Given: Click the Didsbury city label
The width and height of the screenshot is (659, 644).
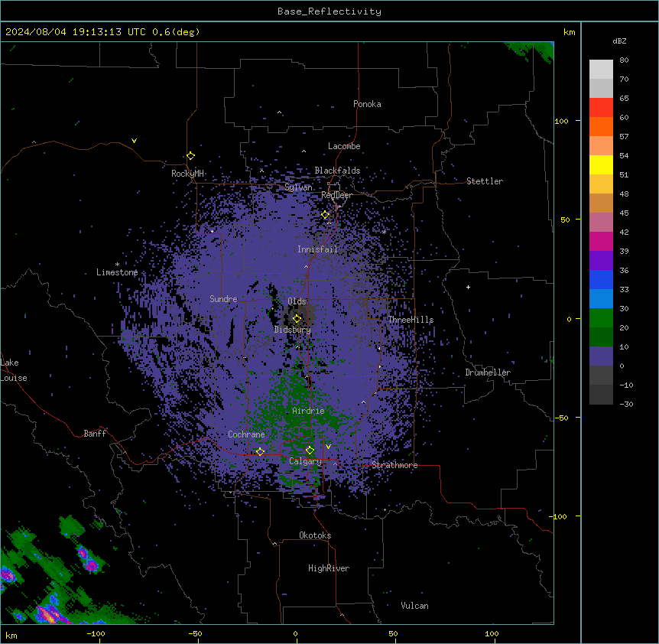Looking at the screenshot, I should coord(293,330).
